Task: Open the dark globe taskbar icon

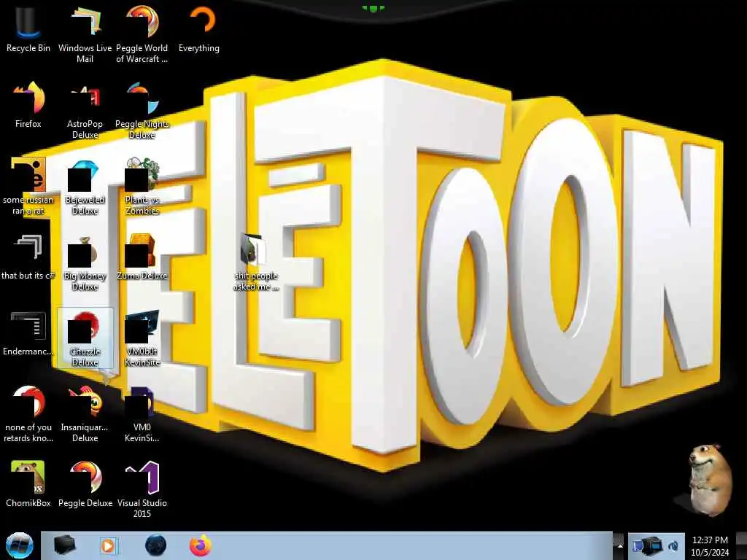Action: pyautogui.click(x=156, y=545)
